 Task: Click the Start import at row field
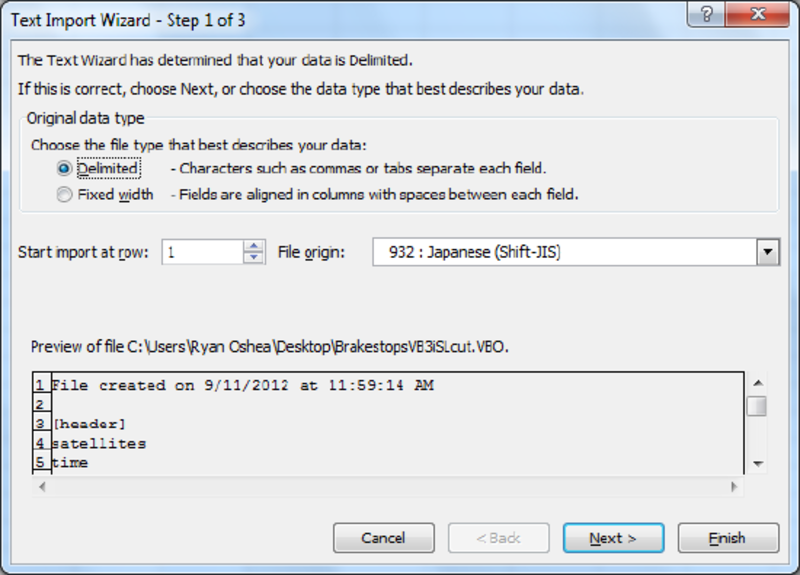point(201,253)
